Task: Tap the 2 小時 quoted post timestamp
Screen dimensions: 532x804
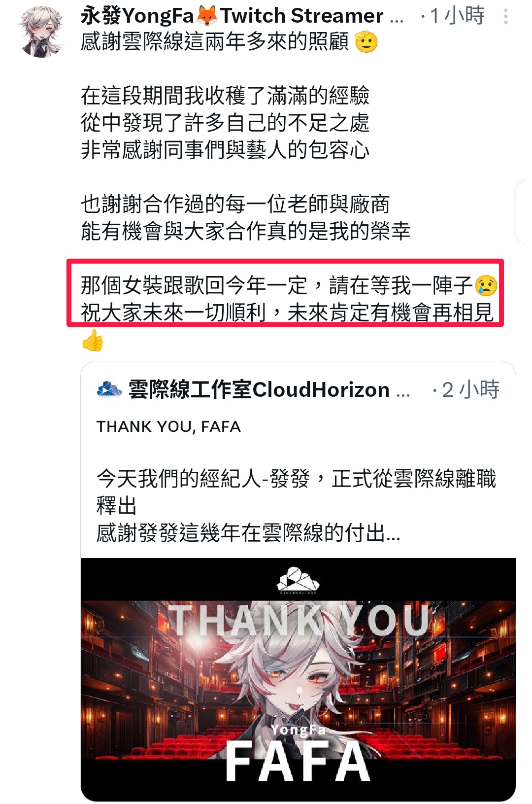Action: [470, 389]
